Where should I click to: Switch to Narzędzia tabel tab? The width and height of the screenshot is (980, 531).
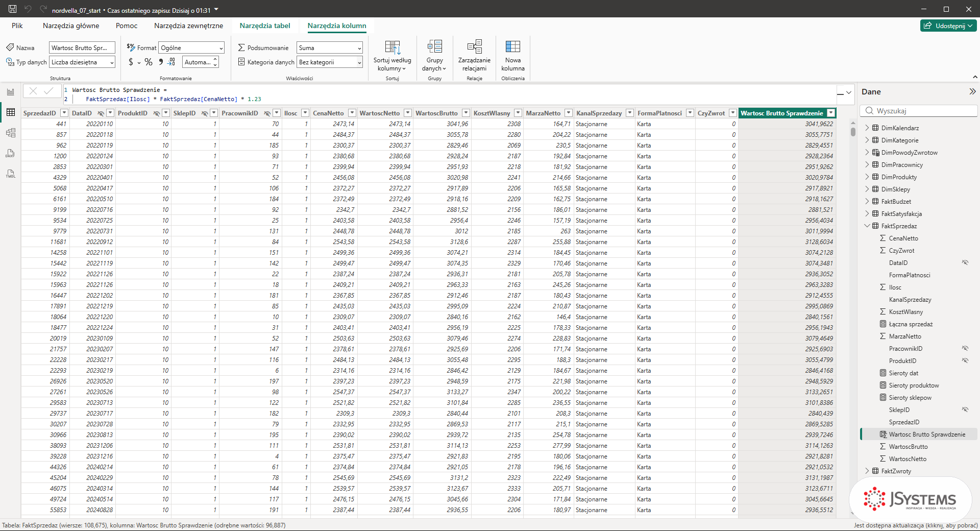click(x=265, y=26)
